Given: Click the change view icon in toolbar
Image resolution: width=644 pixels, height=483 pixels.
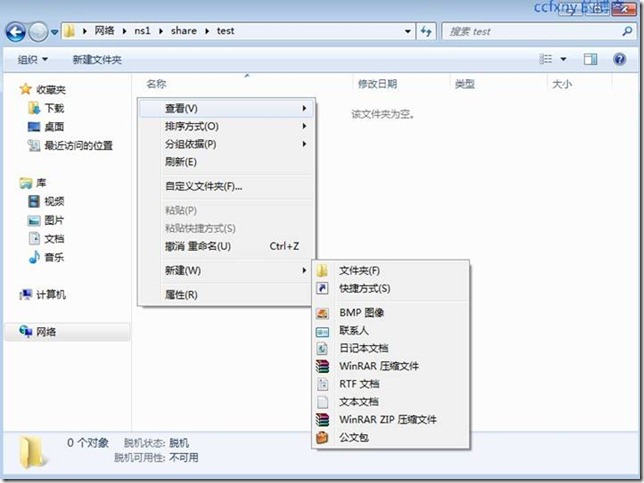Looking at the screenshot, I should pyautogui.click(x=546, y=59).
